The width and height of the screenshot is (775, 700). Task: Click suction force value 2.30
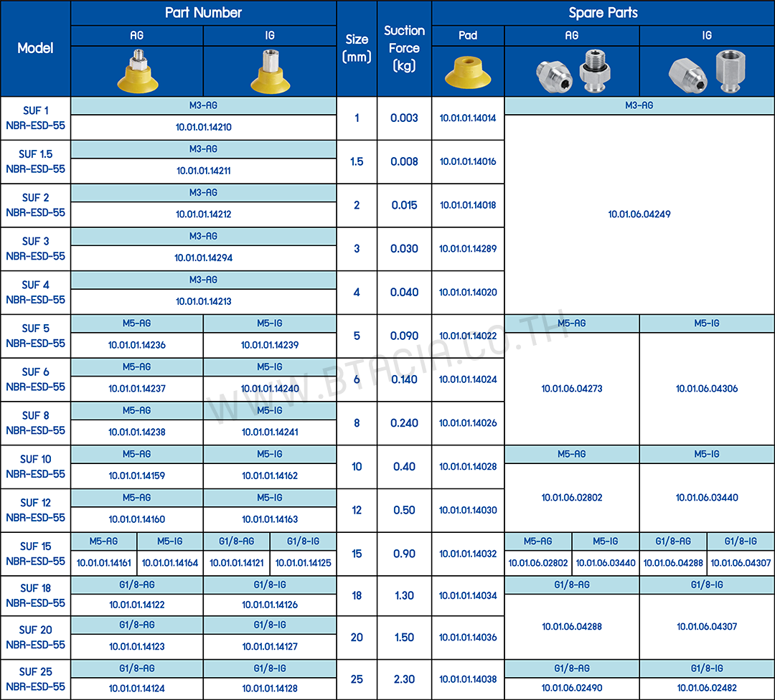pos(404,679)
